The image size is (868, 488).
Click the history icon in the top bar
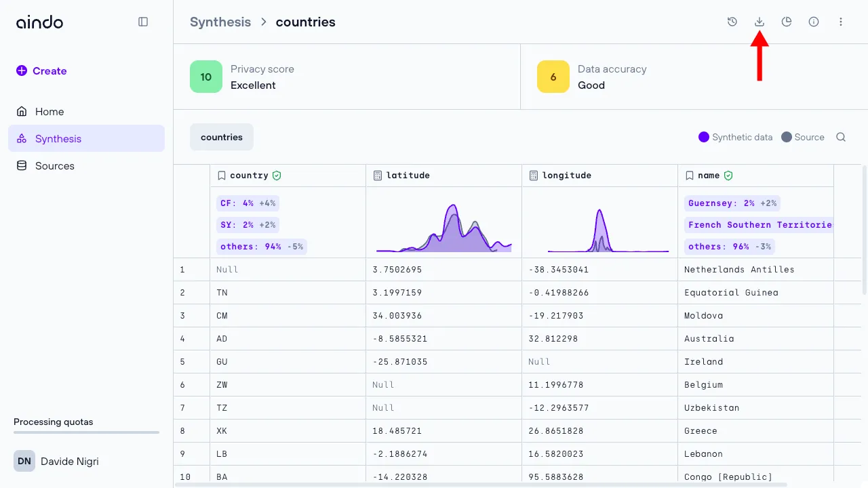coord(732,22)
